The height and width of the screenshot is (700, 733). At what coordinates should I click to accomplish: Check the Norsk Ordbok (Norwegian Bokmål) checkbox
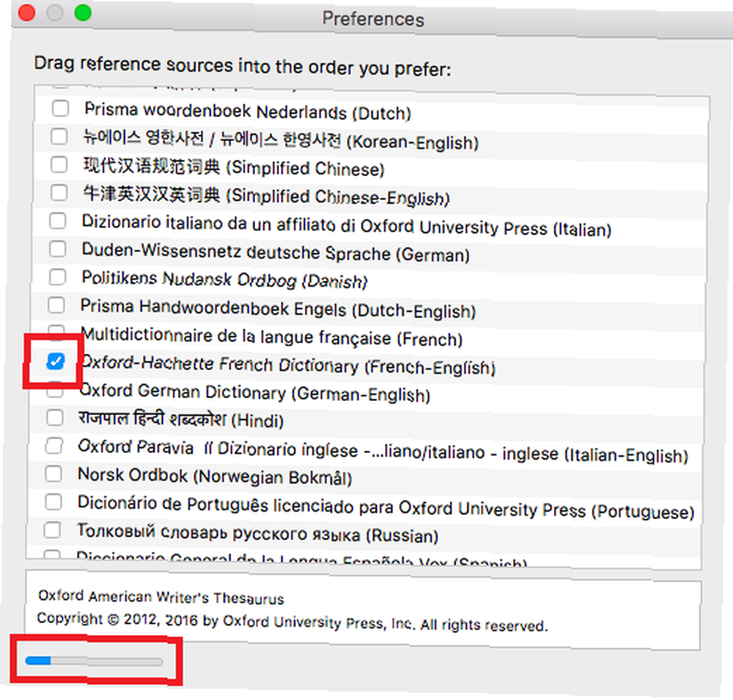[54, 474]
